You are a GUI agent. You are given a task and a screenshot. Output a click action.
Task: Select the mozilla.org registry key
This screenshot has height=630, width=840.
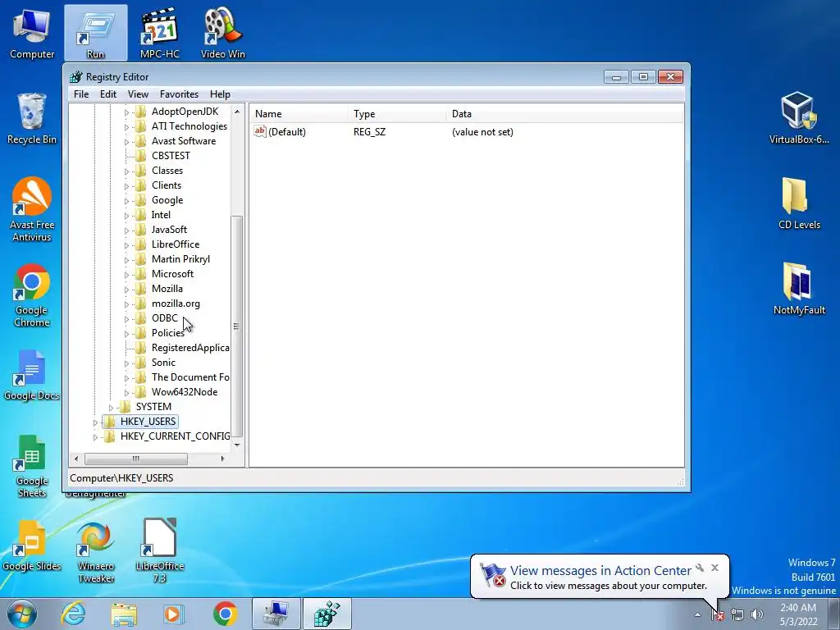(176, 304)
